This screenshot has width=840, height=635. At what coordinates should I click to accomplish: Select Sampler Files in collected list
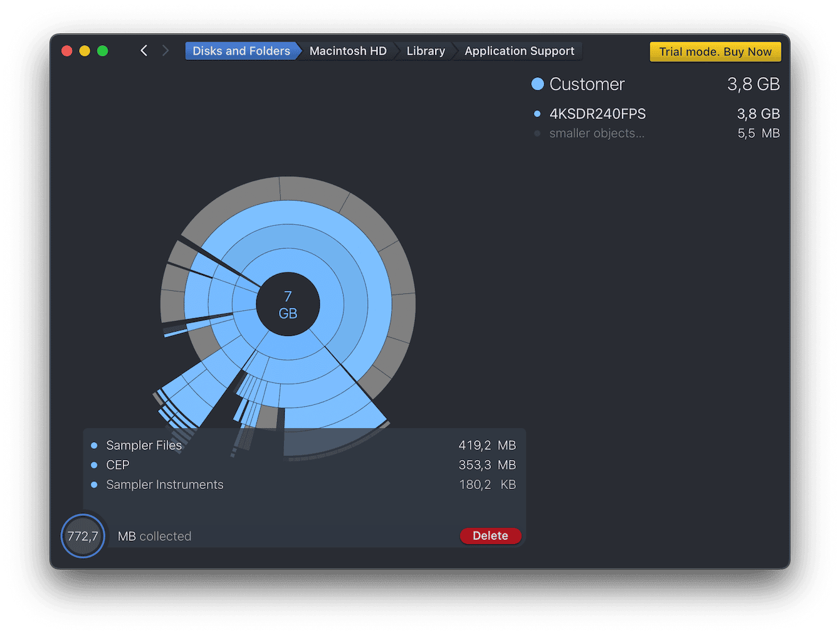coord(144,446)
